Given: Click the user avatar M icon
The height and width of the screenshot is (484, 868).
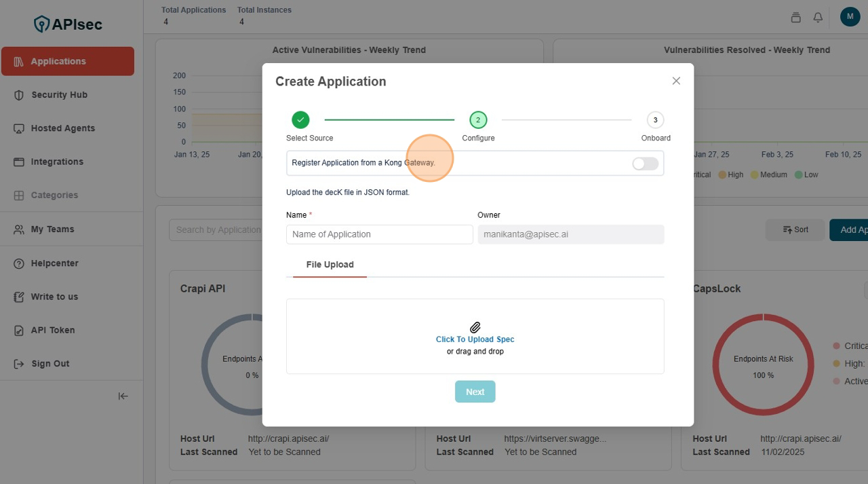Looking at the screenshot, I should click(850, 17).
